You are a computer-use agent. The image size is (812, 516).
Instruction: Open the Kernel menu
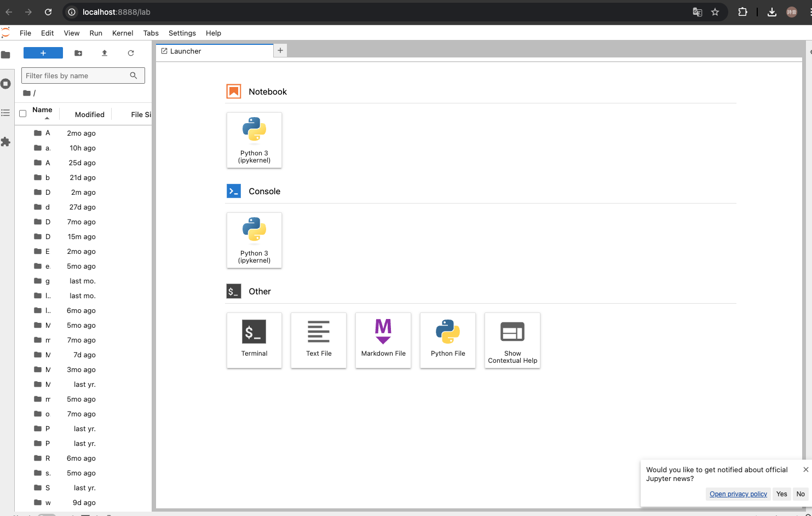122,33
